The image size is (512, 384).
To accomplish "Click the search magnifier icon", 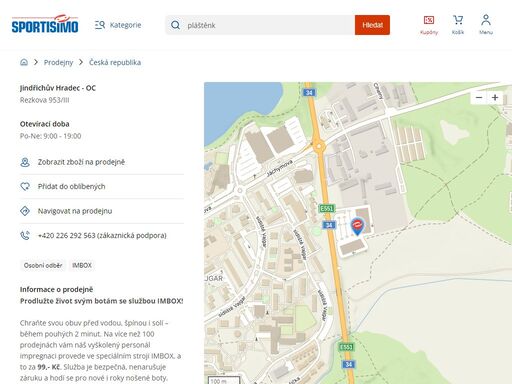I will pos(175,25).
